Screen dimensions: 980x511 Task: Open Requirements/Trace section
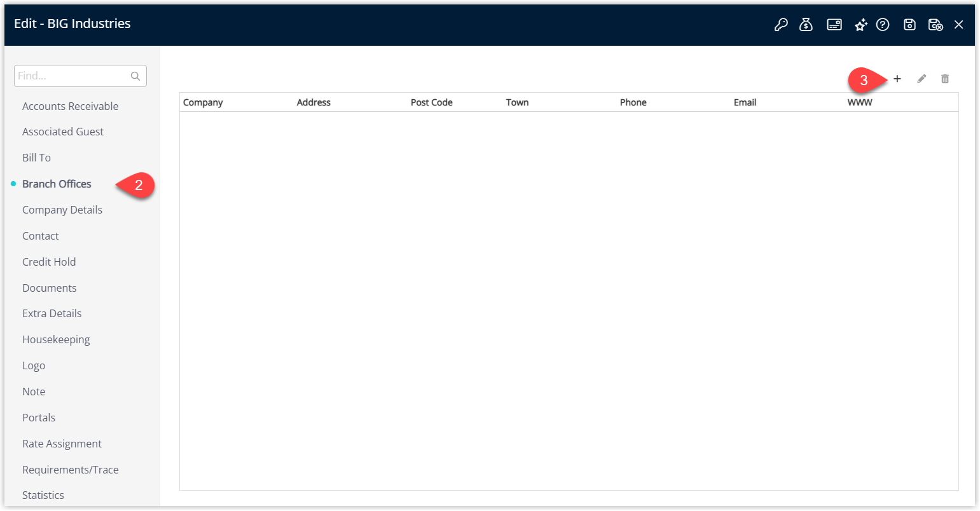point(71,470)
